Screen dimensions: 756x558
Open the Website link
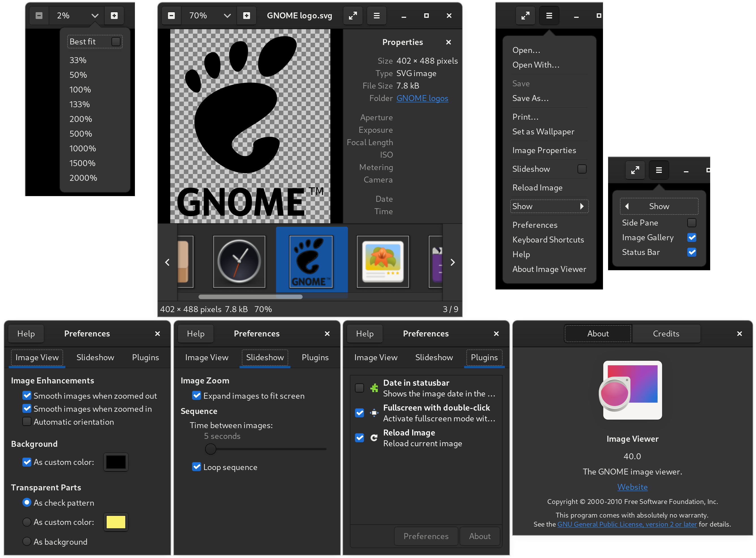[x=632, y=487]
